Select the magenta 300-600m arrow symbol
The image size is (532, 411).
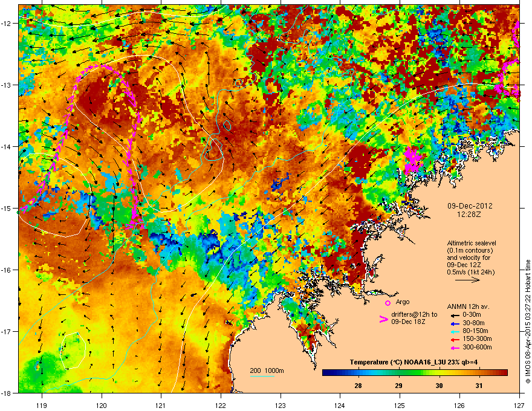point(455,348)
